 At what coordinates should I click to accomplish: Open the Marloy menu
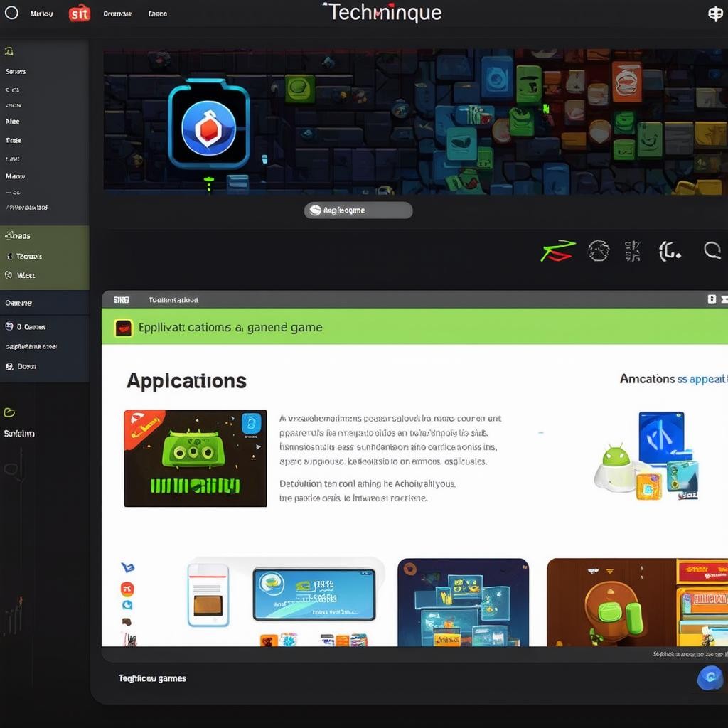41,14
